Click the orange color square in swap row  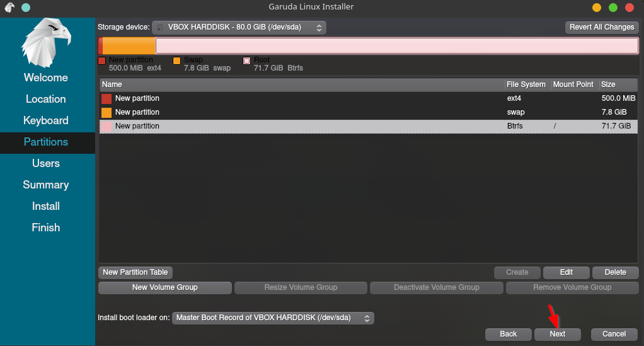(x=106, y=113)
